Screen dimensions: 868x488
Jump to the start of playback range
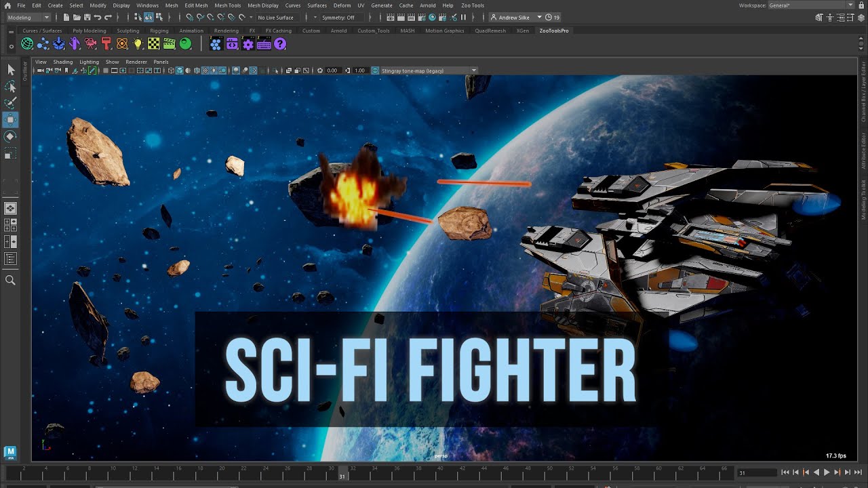click(785, 472)
